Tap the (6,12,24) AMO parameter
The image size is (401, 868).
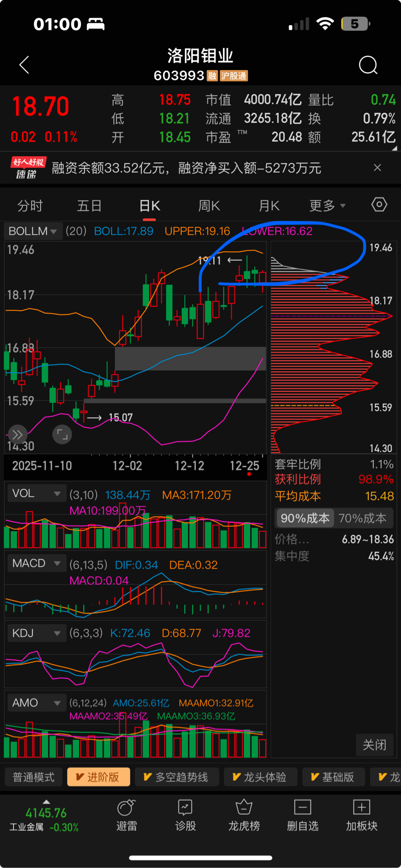(x=88, y=703)
